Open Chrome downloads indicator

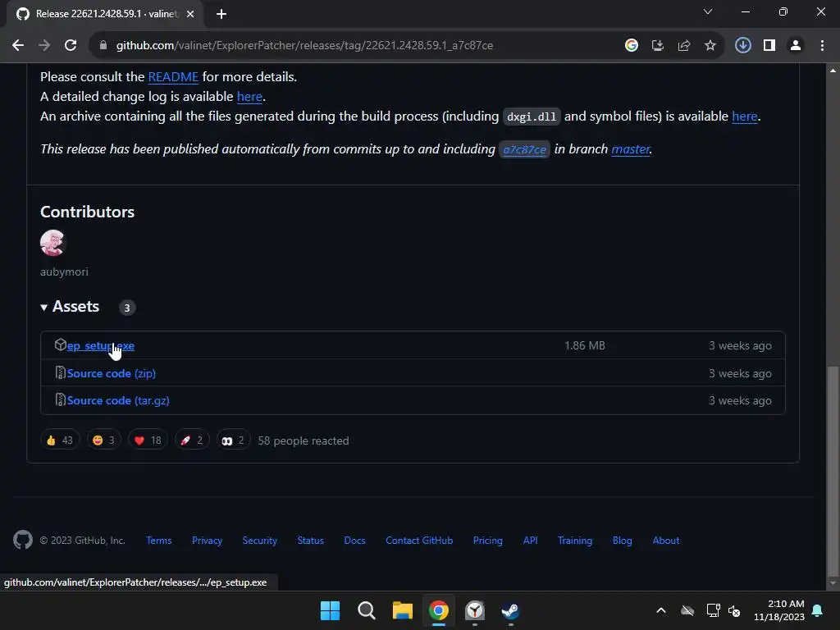pos(742,46)
